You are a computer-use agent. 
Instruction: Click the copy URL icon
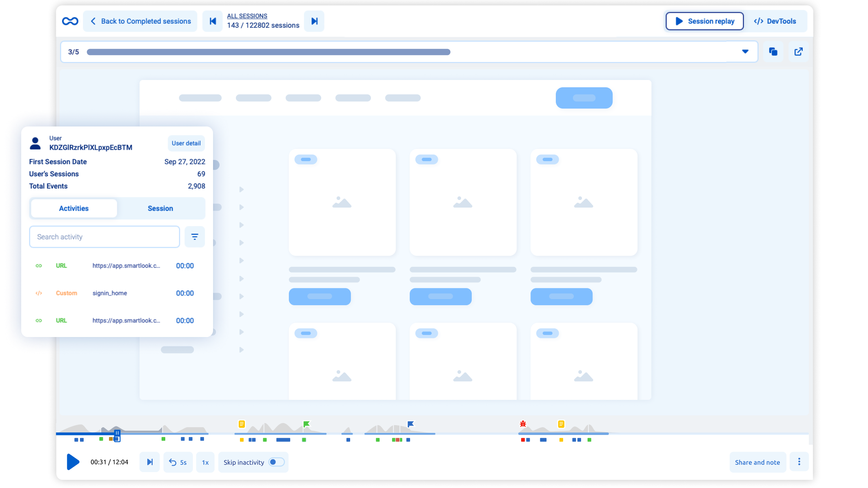(x=773, y=52)
